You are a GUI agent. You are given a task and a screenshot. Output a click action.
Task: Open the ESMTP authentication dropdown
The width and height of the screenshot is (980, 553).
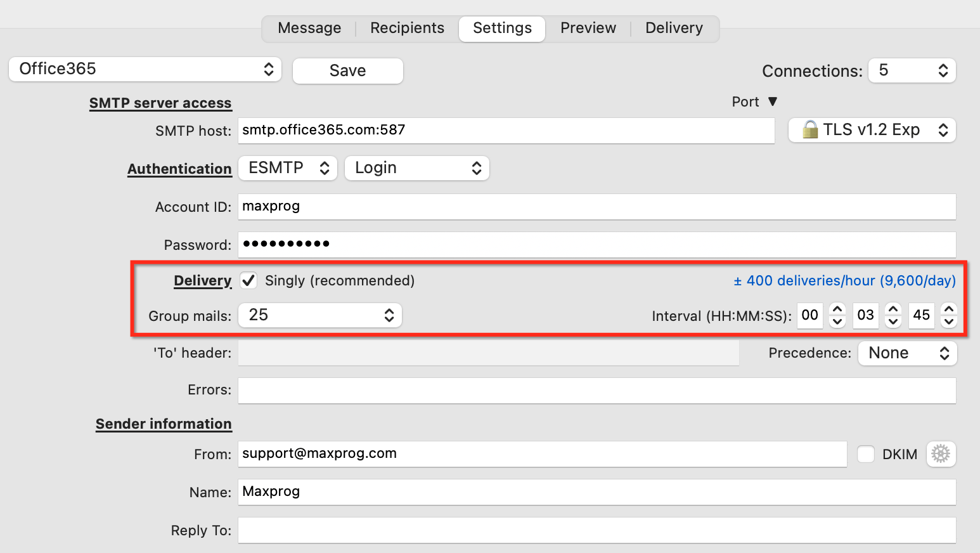pos(288,168)
